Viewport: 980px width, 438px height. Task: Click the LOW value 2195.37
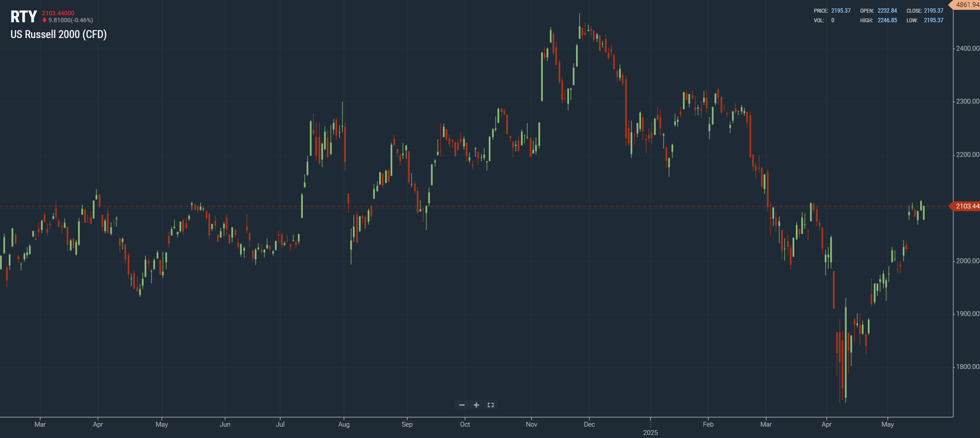coord(933,20)
